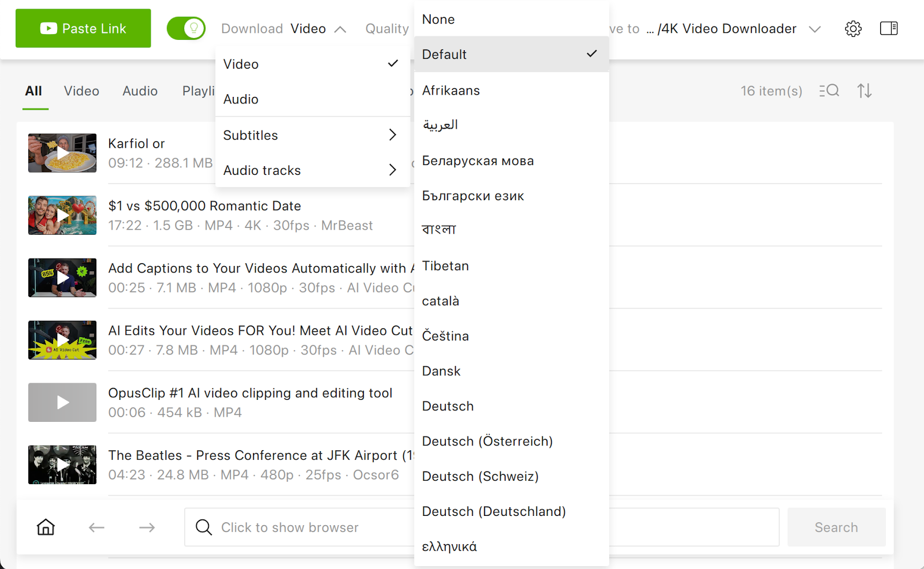This screenshot has height=569, width=924.
Task: Play the Add Captions video thumbnail
Action: point(62,278)
